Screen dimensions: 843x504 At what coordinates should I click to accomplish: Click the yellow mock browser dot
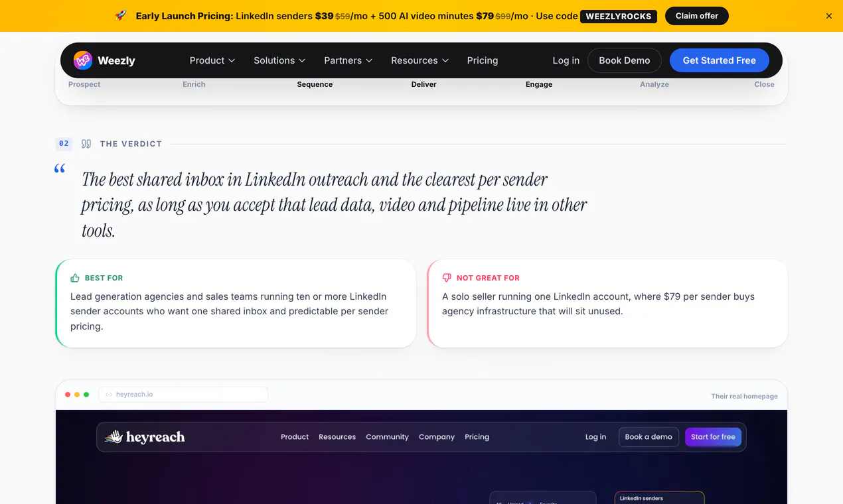[77, 395]
